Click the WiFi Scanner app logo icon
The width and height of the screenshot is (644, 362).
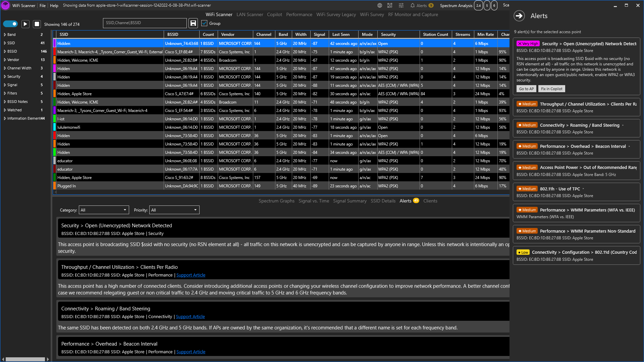pos(5,5)
